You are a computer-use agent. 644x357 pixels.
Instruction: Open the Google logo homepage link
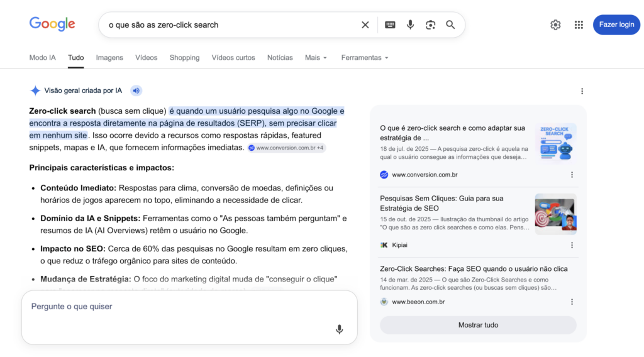coord(52,24)
